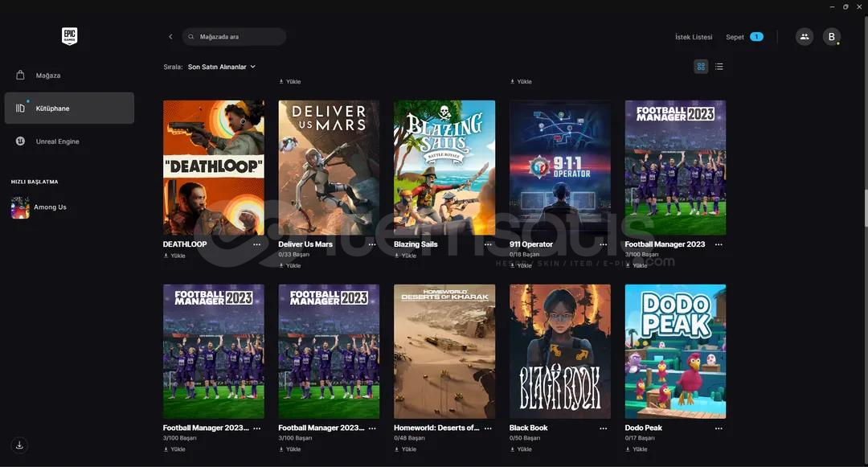Image resolution: width=868 pixels, height=467 pixels.
Task: Select the 911 Operator cover art
Action: pos(560,168)
